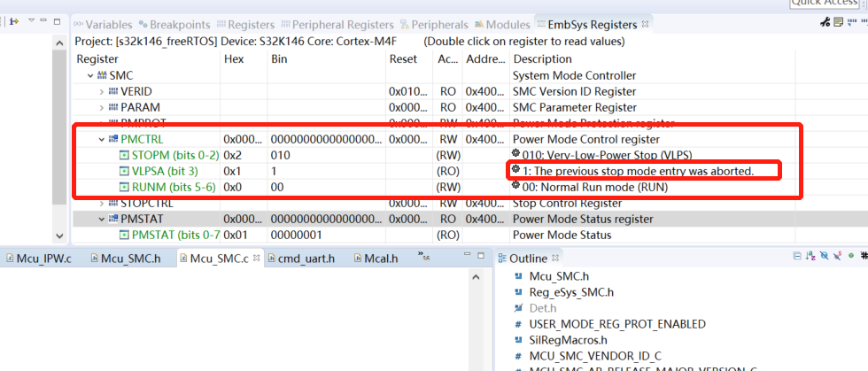868x371 pixels.
Task: Open the Peripherals tab
Action: click(x=434, y=25)
